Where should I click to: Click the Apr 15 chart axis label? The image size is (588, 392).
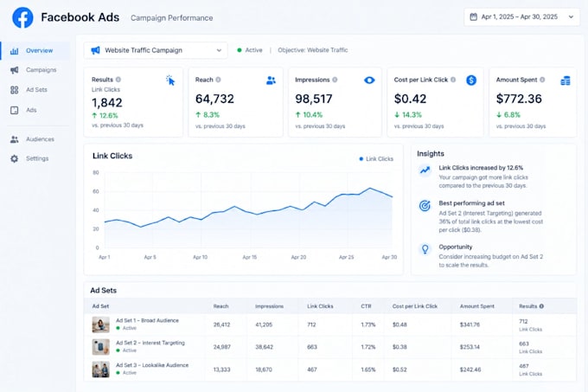pyautogui.click(x=249, y=257)
